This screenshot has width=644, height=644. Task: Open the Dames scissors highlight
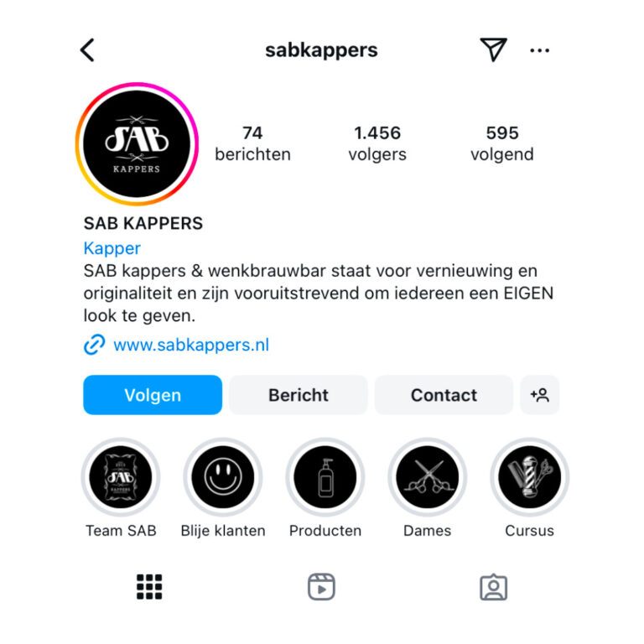[x=428, y=477]
